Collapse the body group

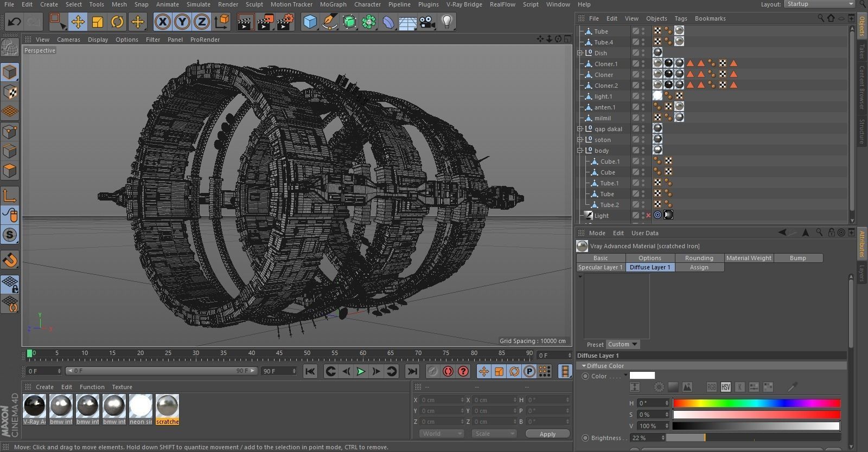(580, 151)
